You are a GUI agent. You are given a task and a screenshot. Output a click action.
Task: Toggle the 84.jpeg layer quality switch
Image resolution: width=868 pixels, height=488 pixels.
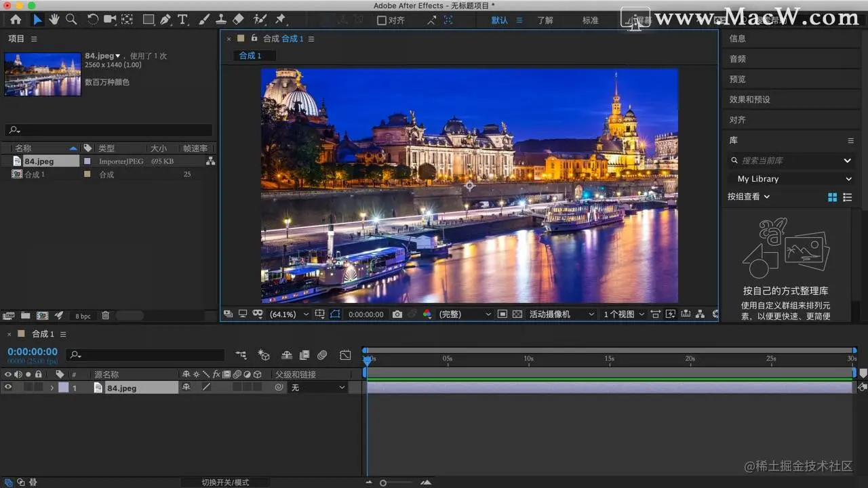pos(206,388)
